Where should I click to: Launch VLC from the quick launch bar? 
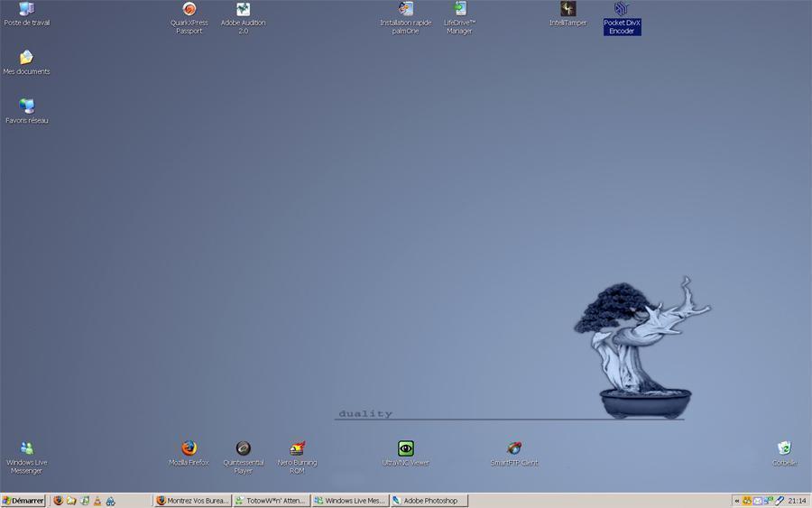[97, 501]
